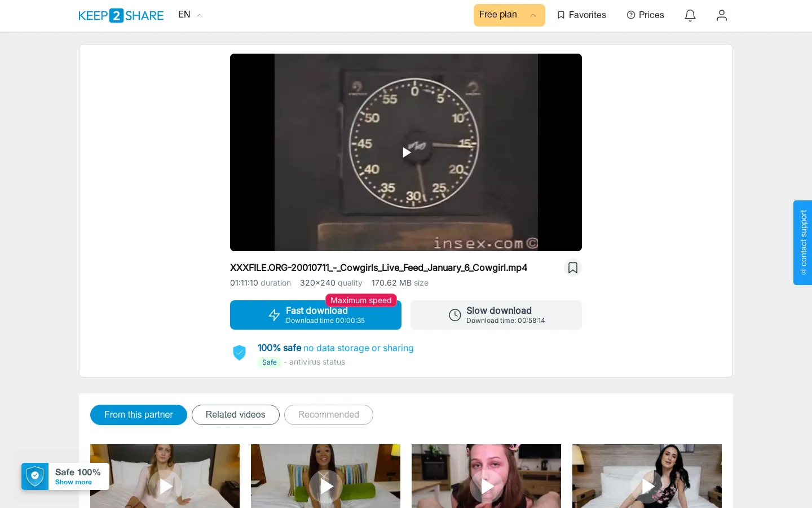Play the video preview

coord(406,152)
